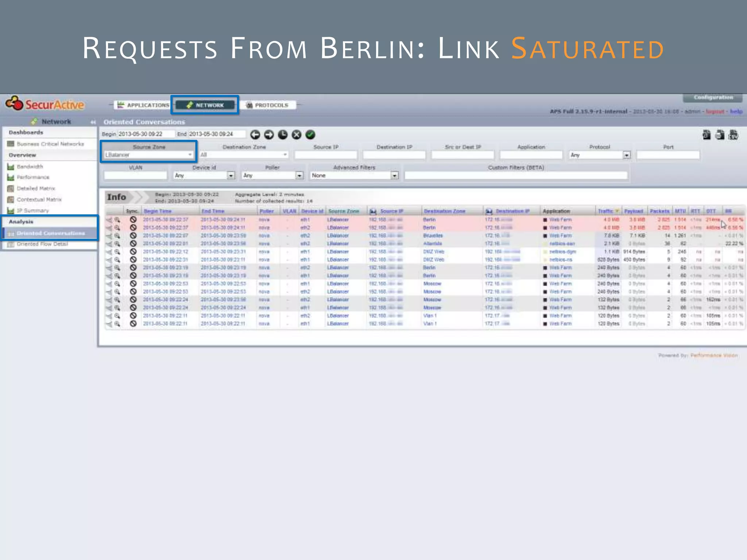Click the Destination IP column resolve icon
Viewport: 747px width, 560px height.
tap(489, 211)
